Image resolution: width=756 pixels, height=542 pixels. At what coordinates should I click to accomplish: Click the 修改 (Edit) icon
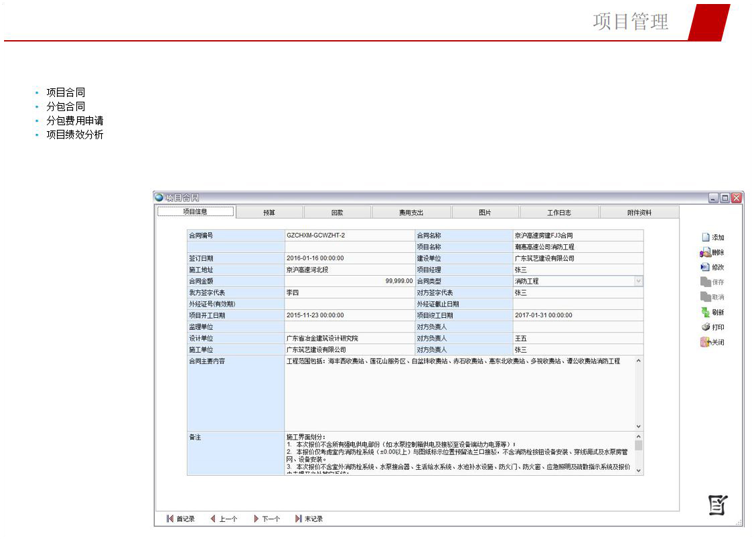(x=705, y=268)
